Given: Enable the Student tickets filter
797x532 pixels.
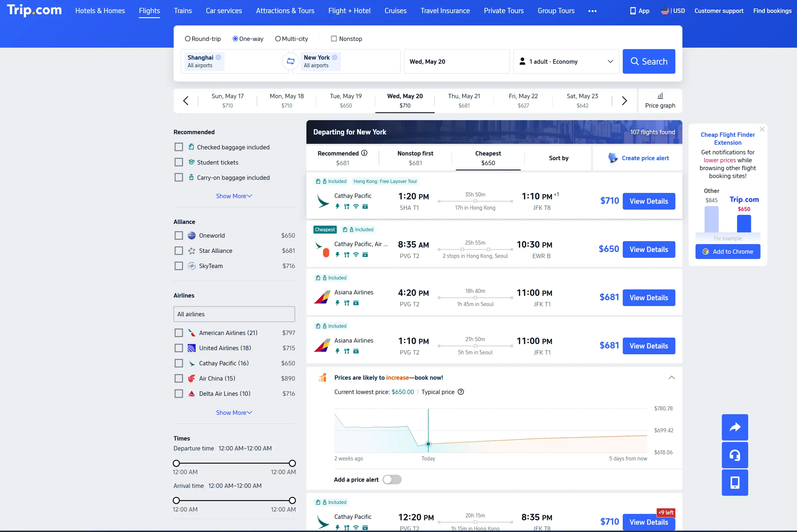Looking at the screenshot, I should tap(178, 162).
